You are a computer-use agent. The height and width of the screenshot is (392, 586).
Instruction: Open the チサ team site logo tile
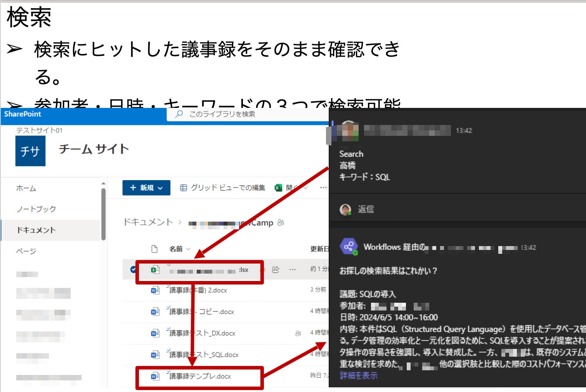pyautogui.click(x=30, y=151)
